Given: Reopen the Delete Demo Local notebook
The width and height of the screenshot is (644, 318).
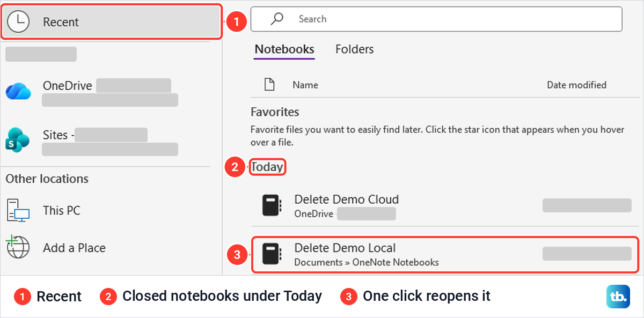Looking at the screenshot, I should 445,254.
